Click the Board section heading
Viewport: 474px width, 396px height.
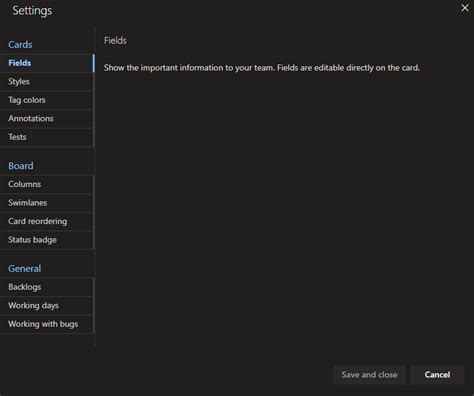click(x=21, y=166)
